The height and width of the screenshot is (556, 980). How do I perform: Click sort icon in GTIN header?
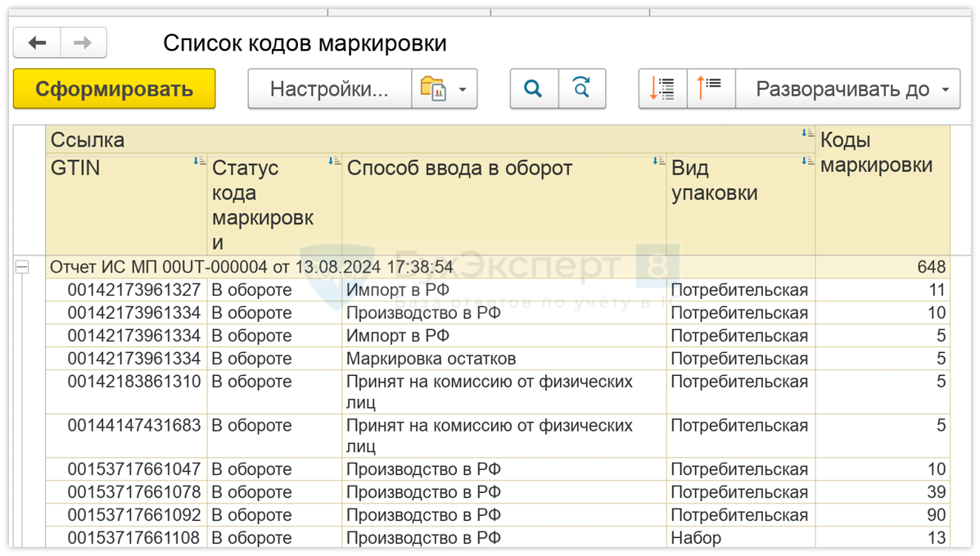coord(199,161)
